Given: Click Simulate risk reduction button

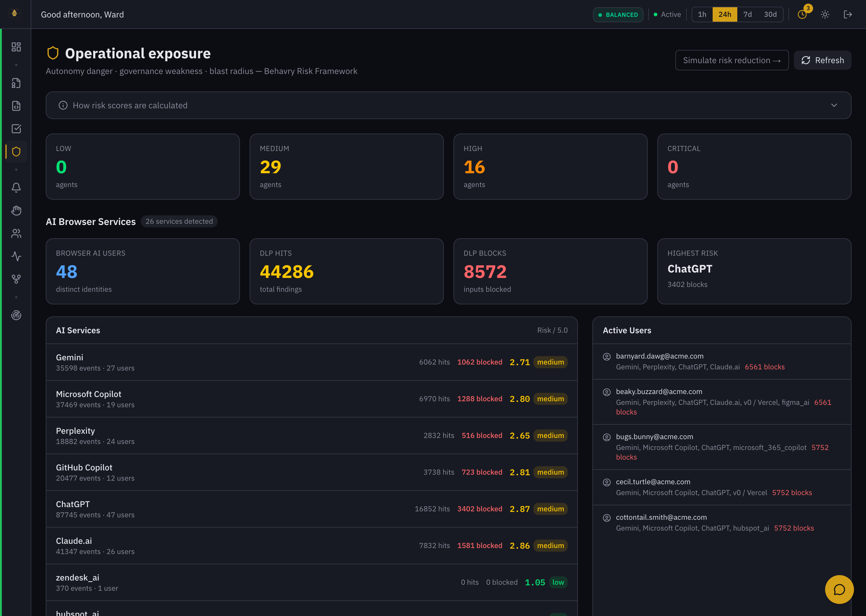Looking at the screenshot, I should tap(732, 60).
